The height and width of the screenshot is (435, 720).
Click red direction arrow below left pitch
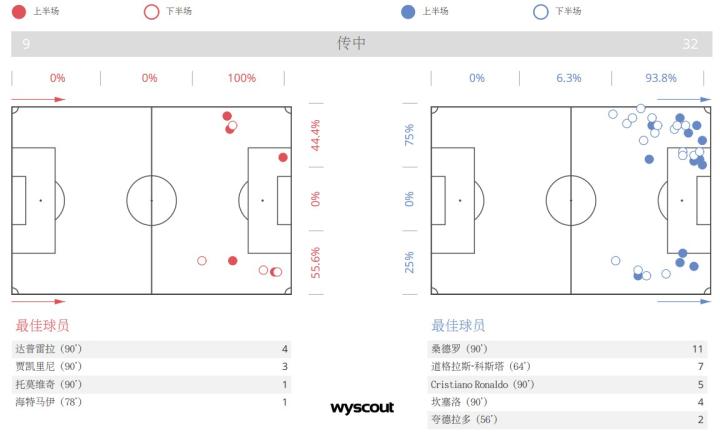pos(38,301)
